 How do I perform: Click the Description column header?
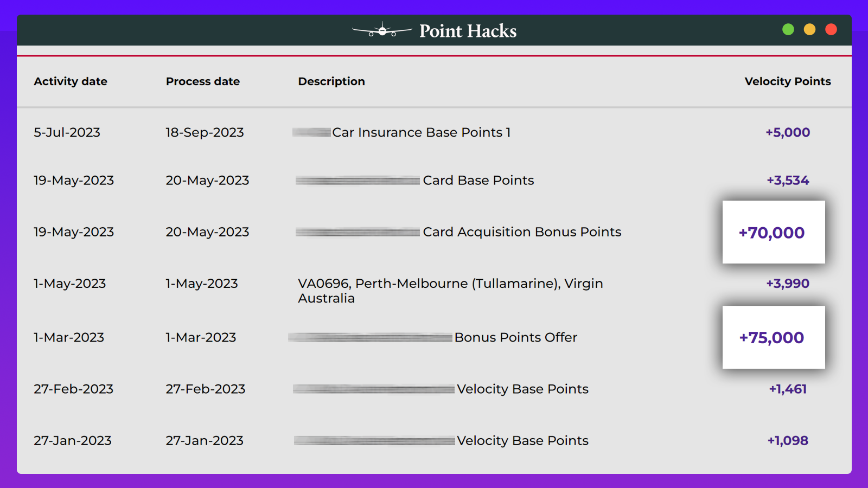[x=331, y=81]
